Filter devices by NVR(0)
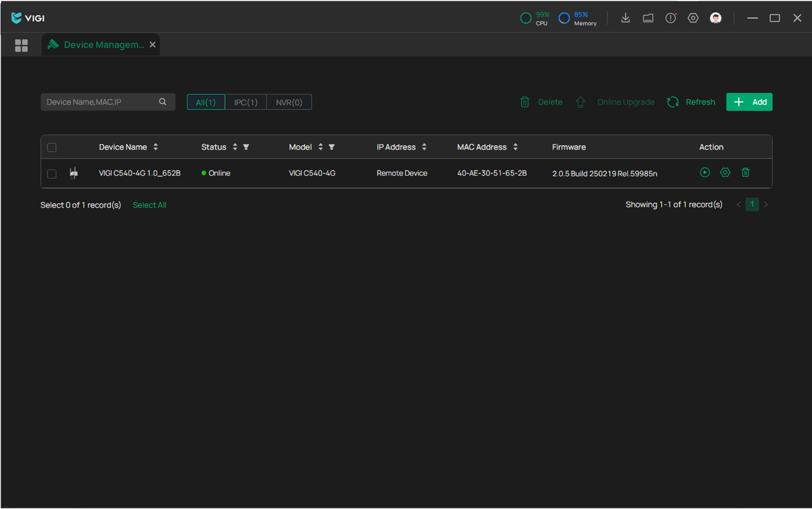 tap(289, 102)
